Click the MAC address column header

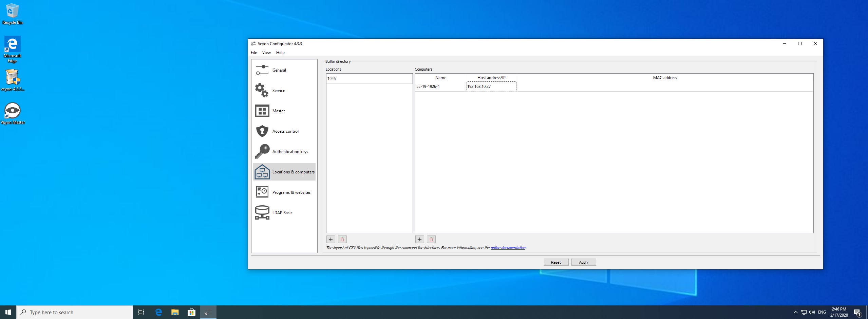(665, 78)
